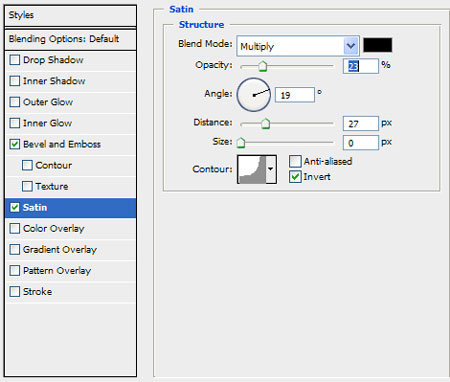Image resolution: width=450 pixels, height=382 pixels.
Task: Uncheck the Satin checkbox
Action: tap(15, 207)
